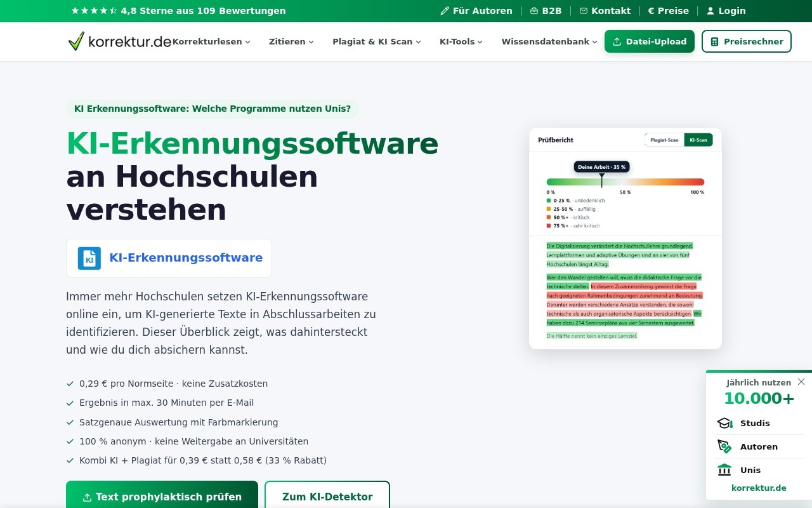This screenshot has height=508, width=812.
Task: Click the envelope icon beside Kontakt
Action: [x=584, y=11]
